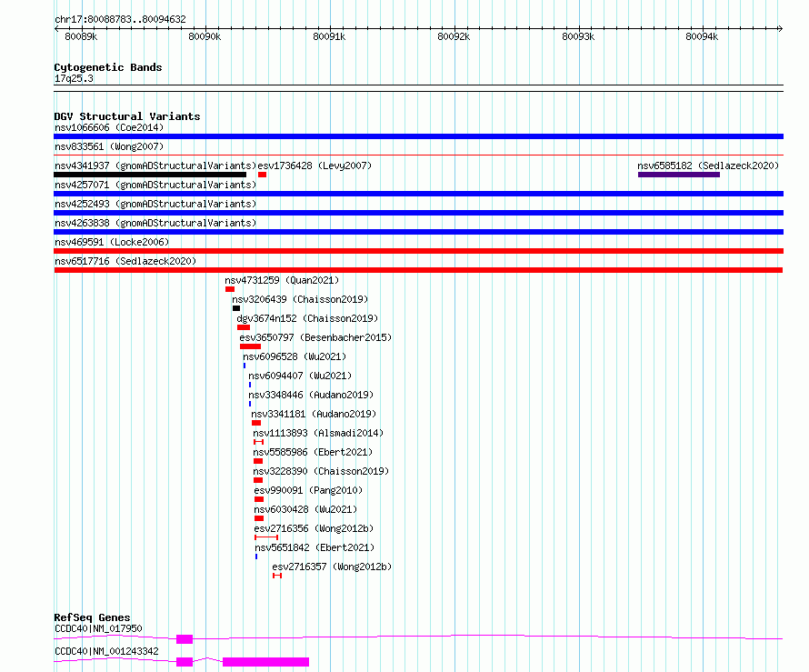
Task: Select the red nsv5585986 variant glyph
Action: tap(258, 461)
